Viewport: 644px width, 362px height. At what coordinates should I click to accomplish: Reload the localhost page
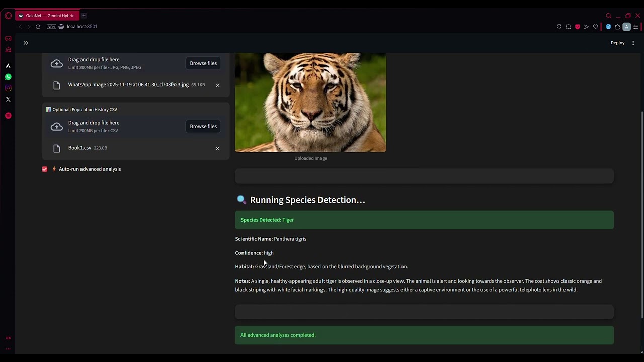(38, 27)
